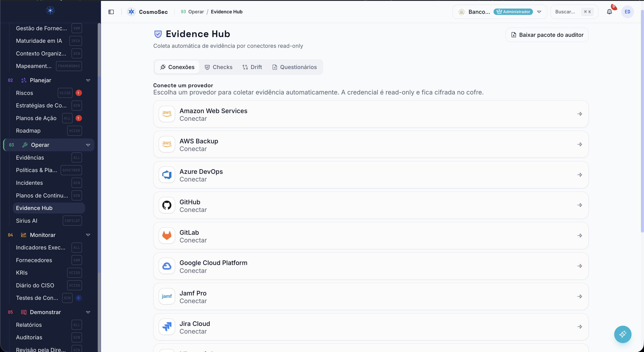This screenshot has width=644, height=352.
Task: Click the Operar breadcrumb link
Action: coord(196,12)
